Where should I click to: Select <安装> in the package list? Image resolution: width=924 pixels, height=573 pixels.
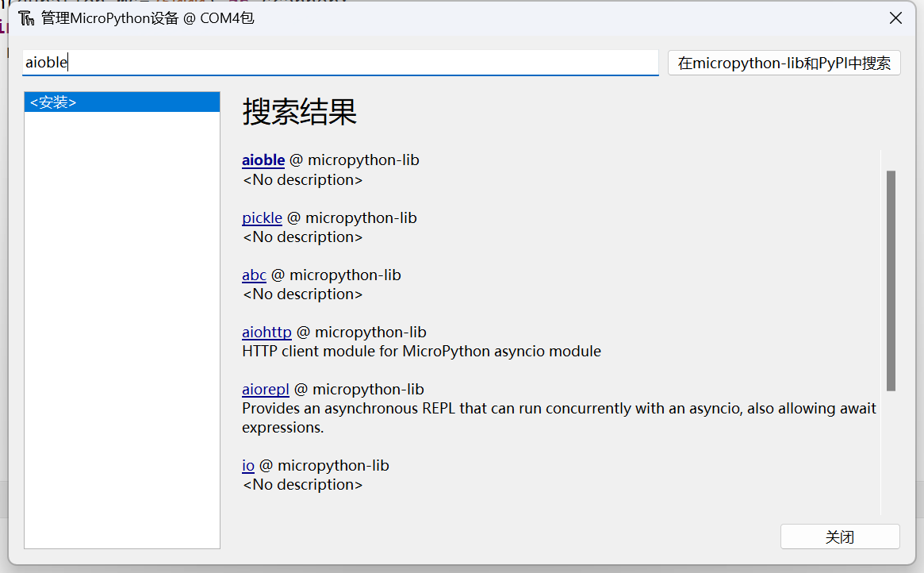coord(122,102)
